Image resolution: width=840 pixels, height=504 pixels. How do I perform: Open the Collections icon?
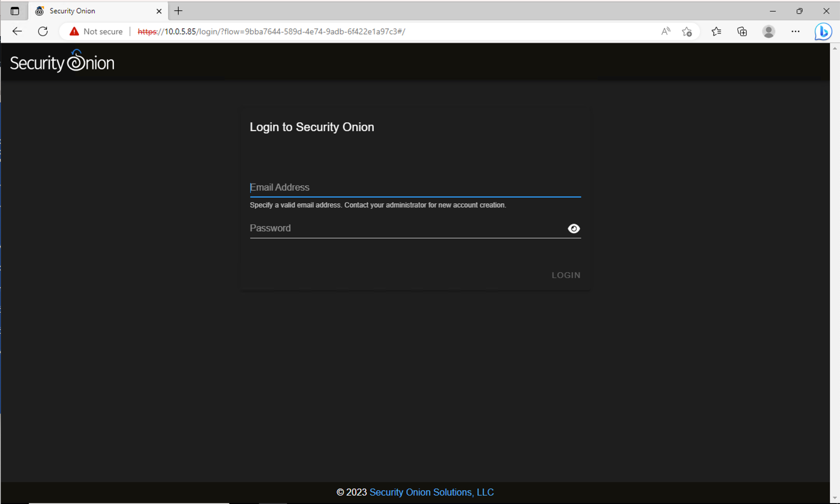pyautogui.click(x=742, y=31)
